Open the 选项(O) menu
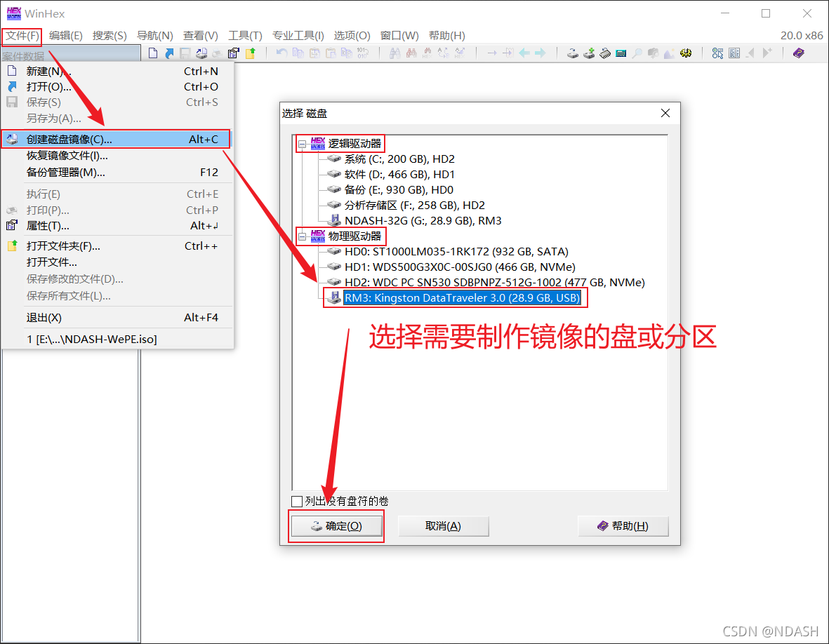This screenshot has height=644, width=829. [x=352, y=35]
